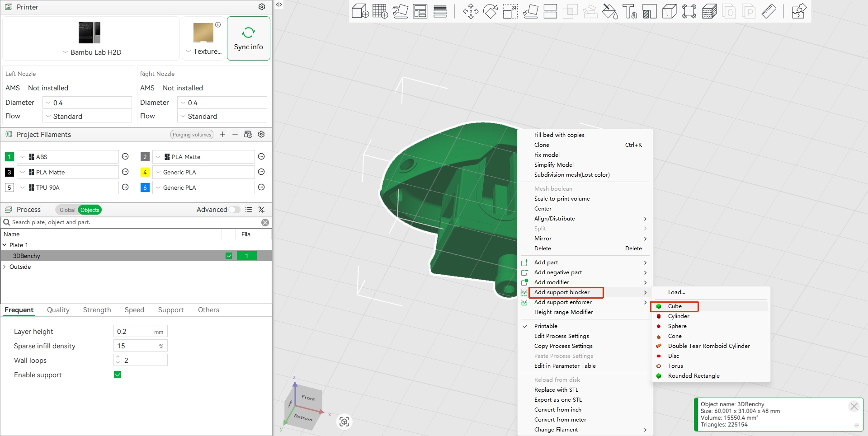This screenshot has height=436, width=868.
Task: Click the Add plate grid icon
Action: (380, 11)
